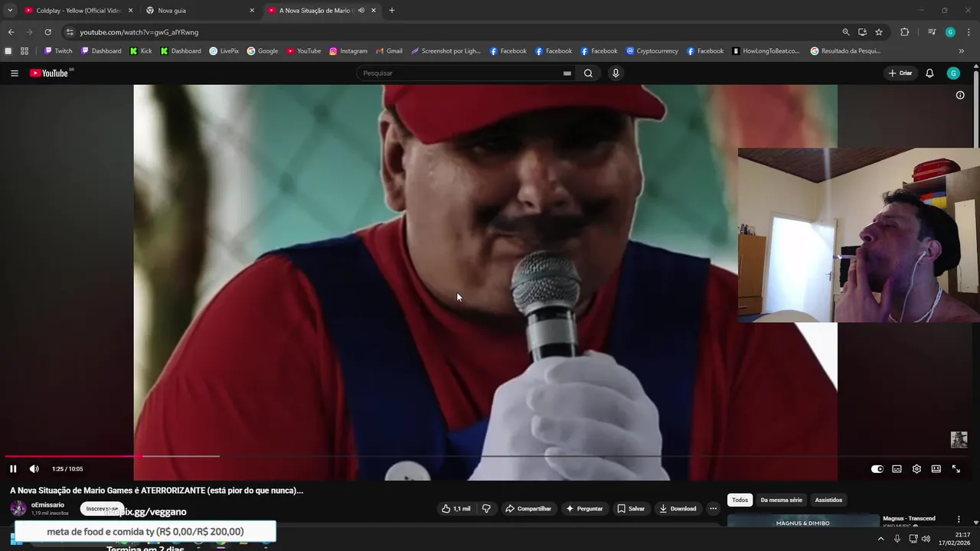
Task: Open more actions ellipsis beside Download
Action: click(713, 509)
